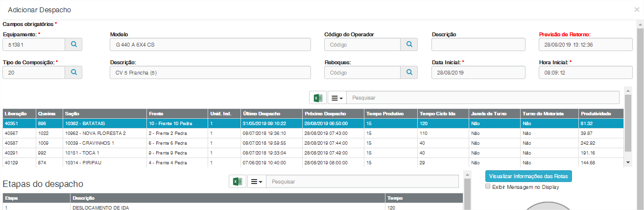Image resolution: width=644 pixels, height=210 pixels.
Task: Open column list dropdown in Etapas section
Action: 256,182
